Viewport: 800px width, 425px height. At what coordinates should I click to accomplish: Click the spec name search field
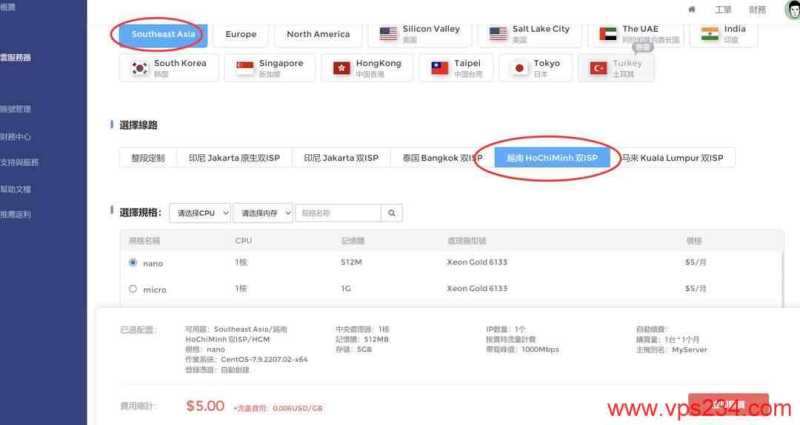(x=337, y=213)
